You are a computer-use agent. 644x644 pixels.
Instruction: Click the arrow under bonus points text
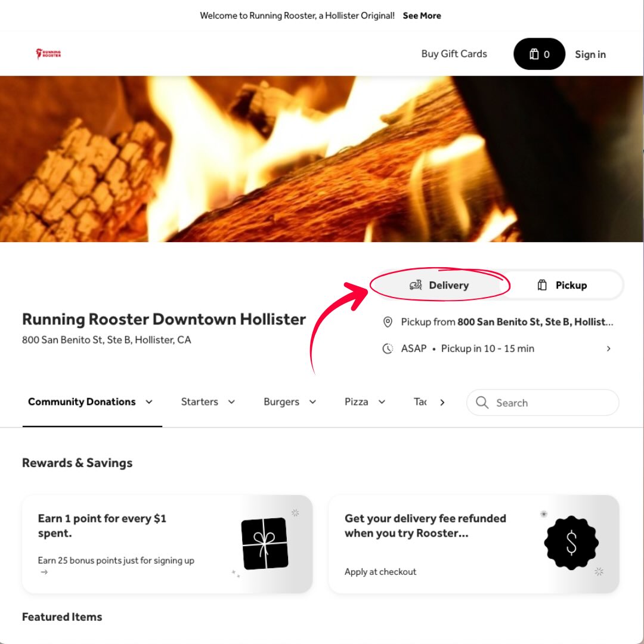44,572
